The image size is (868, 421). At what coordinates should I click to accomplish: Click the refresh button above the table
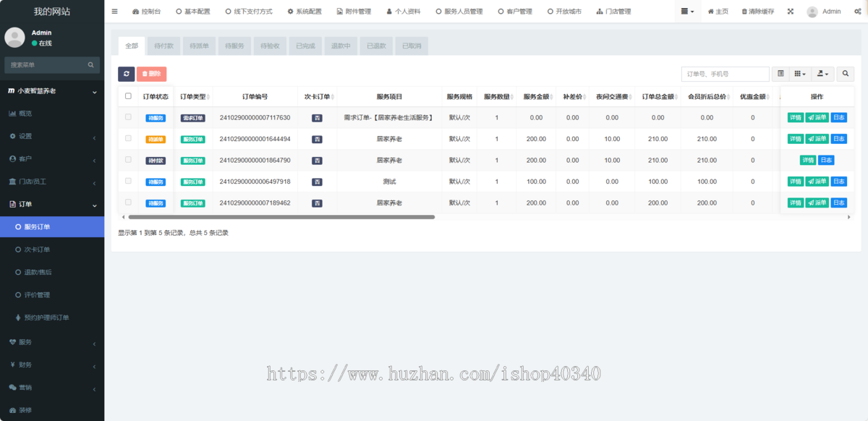126,74
